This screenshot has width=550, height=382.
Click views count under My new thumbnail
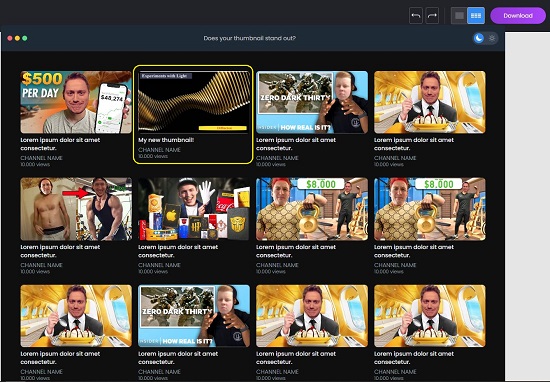(x=153, y=156)
